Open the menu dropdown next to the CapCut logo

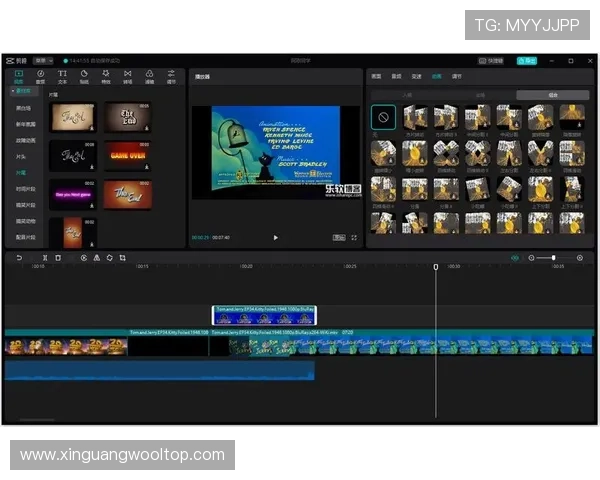click(44, 61)
